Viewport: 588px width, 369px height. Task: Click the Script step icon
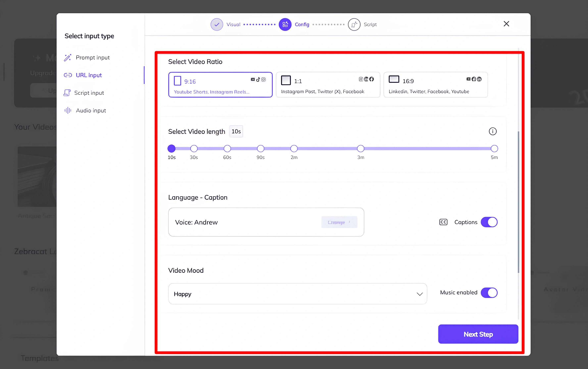click(354, 24)
